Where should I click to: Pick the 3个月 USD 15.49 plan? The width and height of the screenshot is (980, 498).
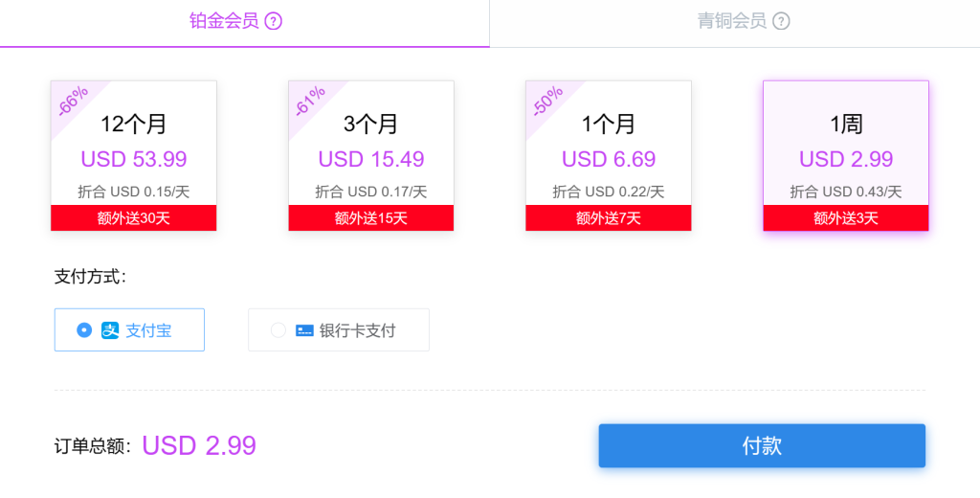371,156
